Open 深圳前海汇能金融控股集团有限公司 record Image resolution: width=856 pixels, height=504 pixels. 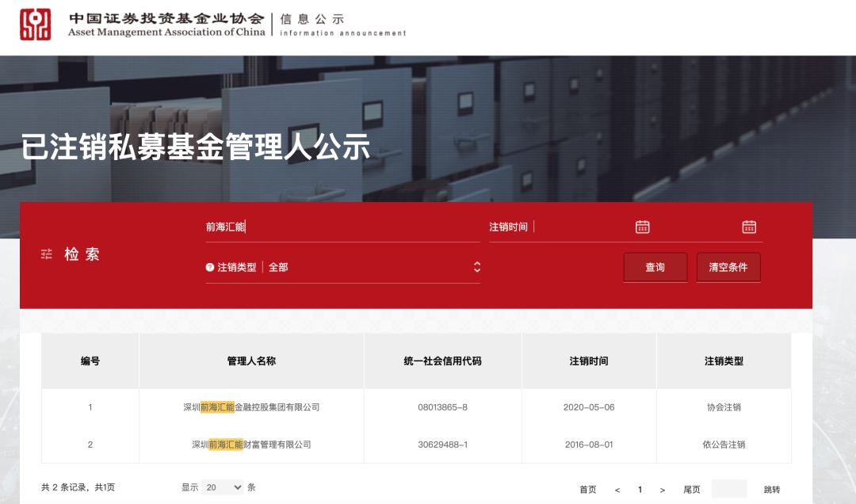251,407
